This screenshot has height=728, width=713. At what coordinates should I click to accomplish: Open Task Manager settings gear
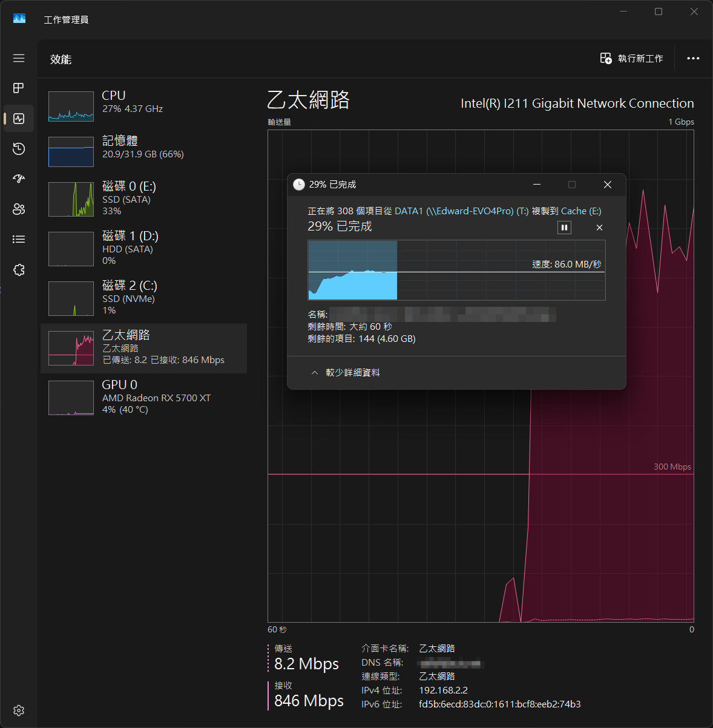19,710
